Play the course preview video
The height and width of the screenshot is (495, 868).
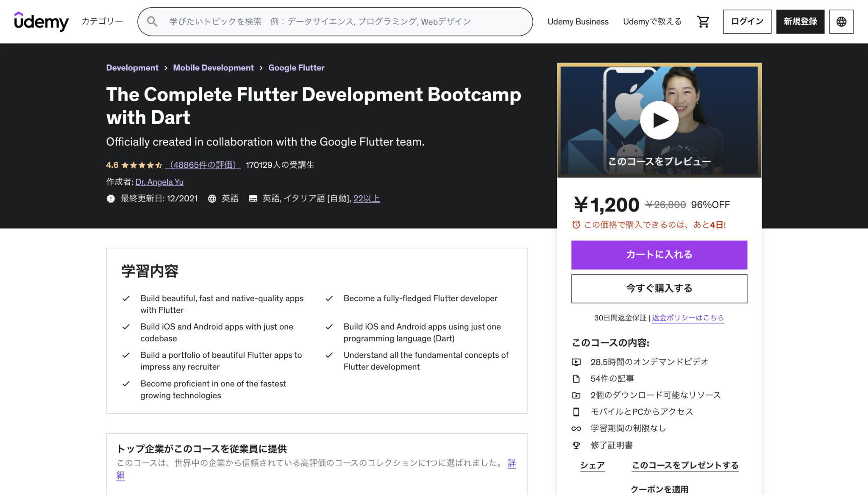(659, 120)
